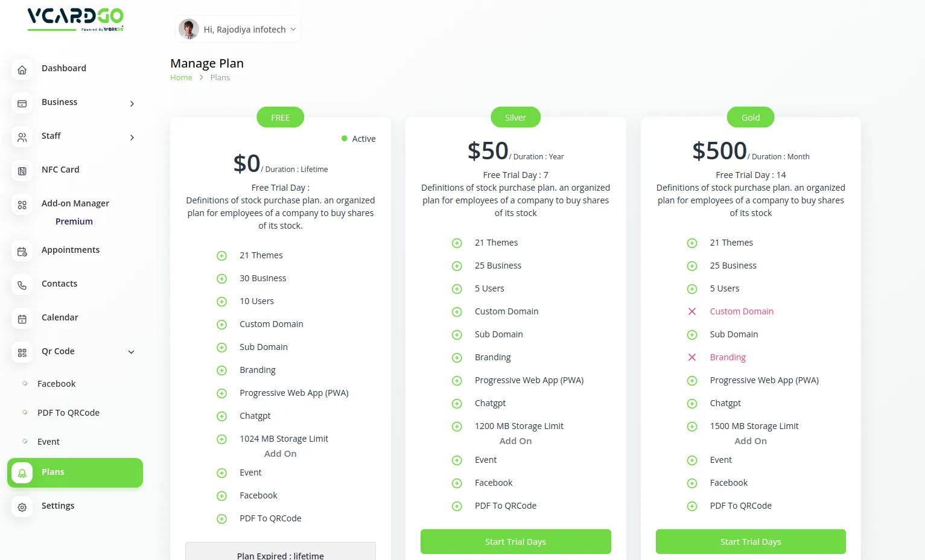The height and width of the screenshot is (560, 925).
Task: Select the Event submenu item
Action: 48,442
